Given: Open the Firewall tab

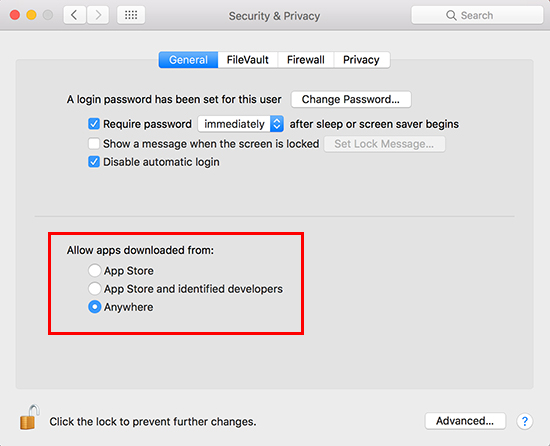Looking at the screenshot, I should [x=306, y=60].
